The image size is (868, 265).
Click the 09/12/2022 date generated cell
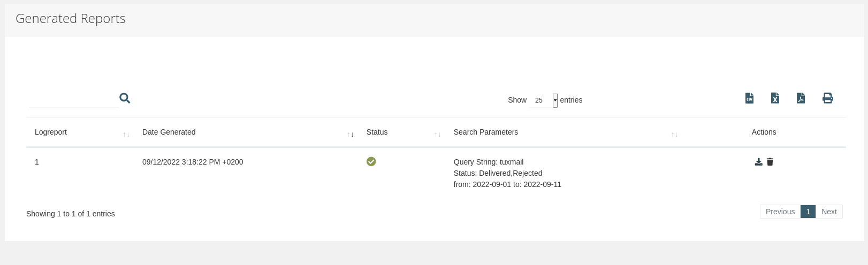point(193,162)
